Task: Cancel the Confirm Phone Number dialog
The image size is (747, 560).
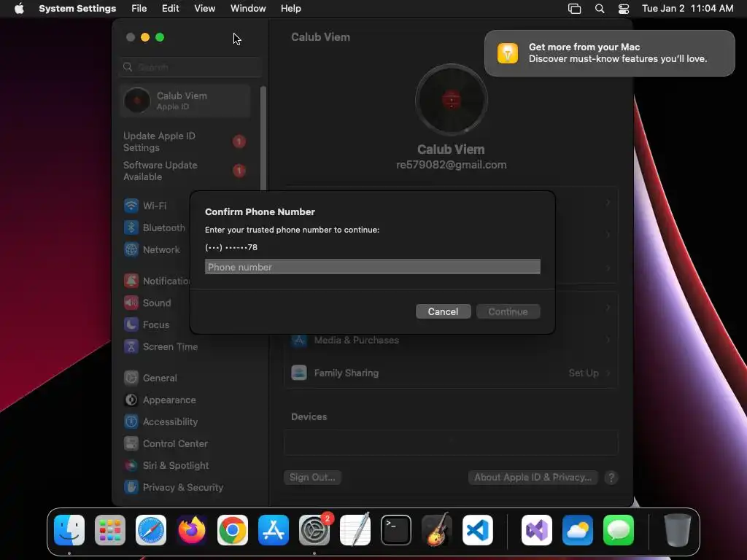Action: pyautogui.click(x=443, y=311)
